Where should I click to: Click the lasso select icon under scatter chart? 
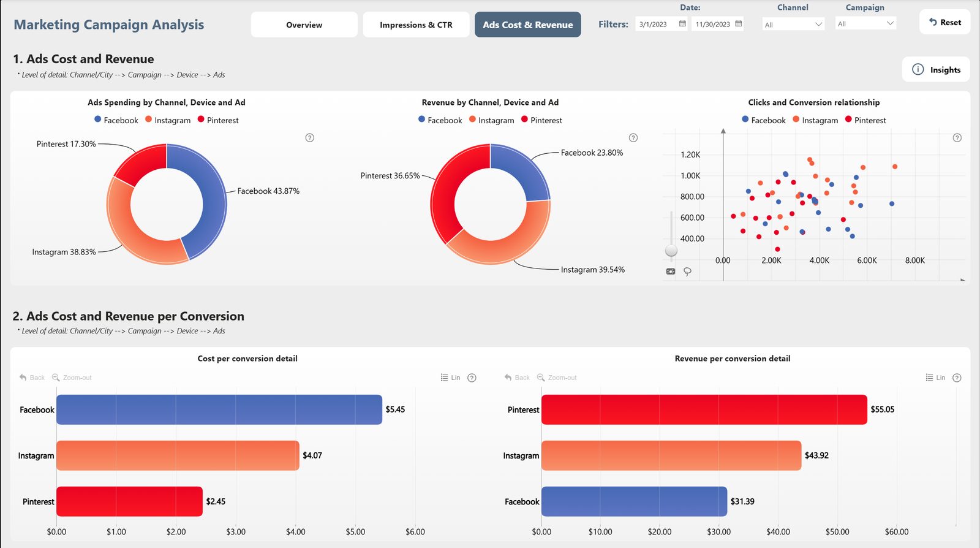coord(687,272)
